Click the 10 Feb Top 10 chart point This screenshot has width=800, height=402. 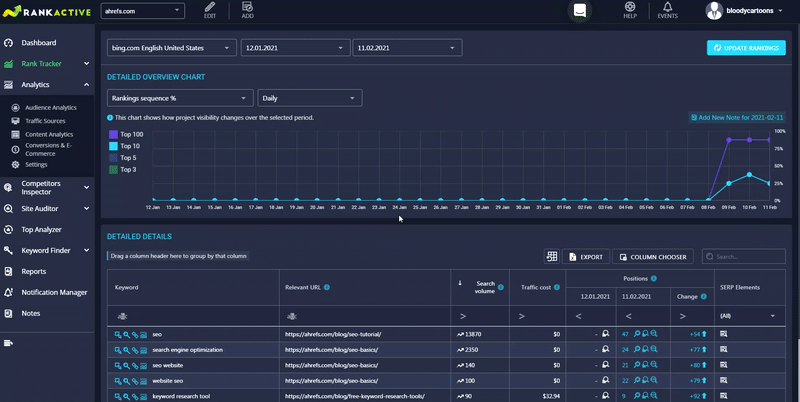(749, 174)
